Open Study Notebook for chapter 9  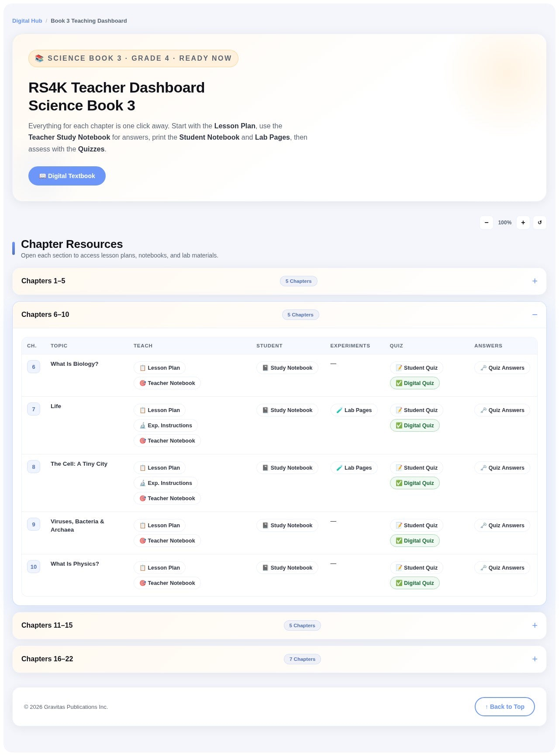[x=287, y=526]
